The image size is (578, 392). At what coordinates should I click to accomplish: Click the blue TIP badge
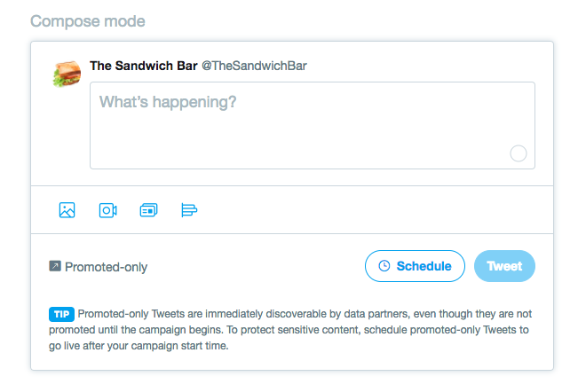(61, 314)
